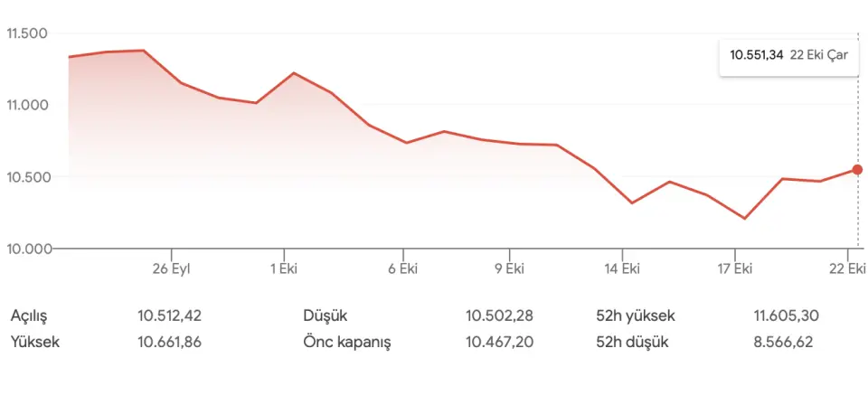868x405 pixels.
Task: Click the Açılış value 10.512,42
Action: (169, 316)
